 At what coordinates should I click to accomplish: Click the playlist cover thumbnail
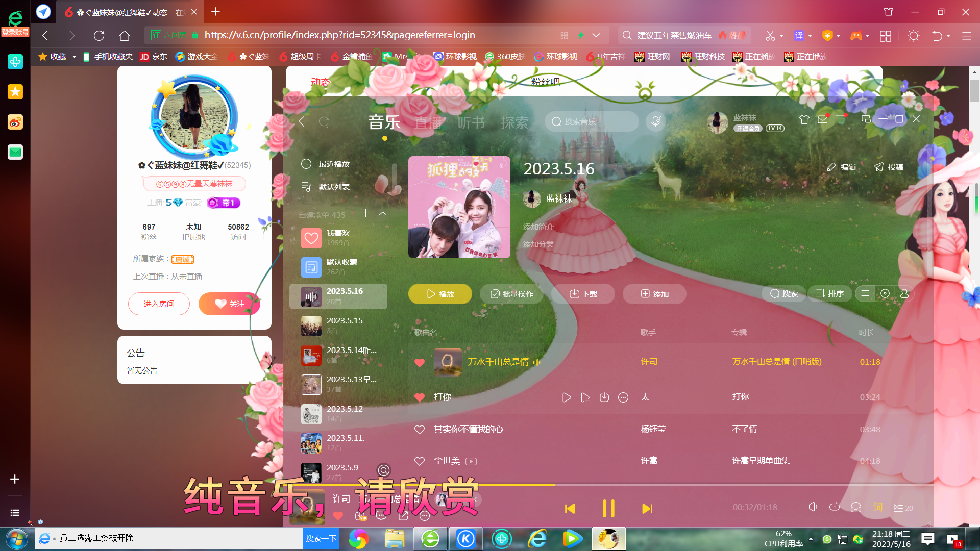coord(459,207)
